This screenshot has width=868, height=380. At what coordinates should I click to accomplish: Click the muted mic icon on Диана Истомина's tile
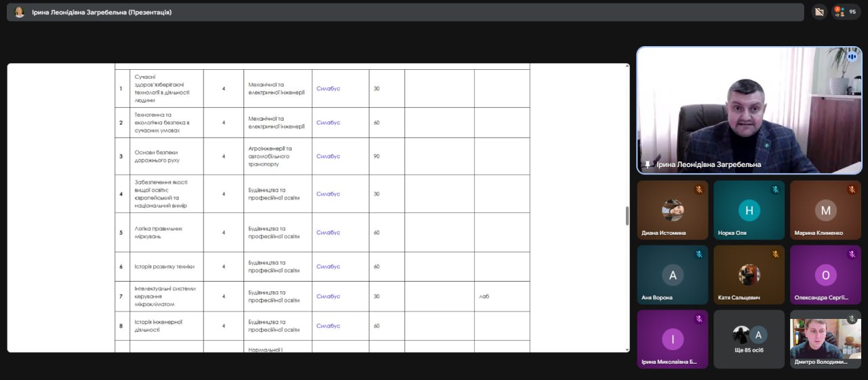click(x=698, y=189)
